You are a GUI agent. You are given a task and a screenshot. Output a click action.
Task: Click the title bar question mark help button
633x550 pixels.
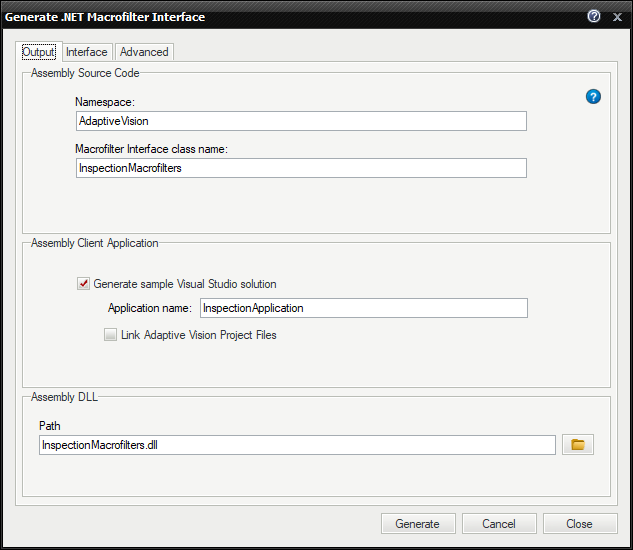pyautogui.click(x=594, y=16)
